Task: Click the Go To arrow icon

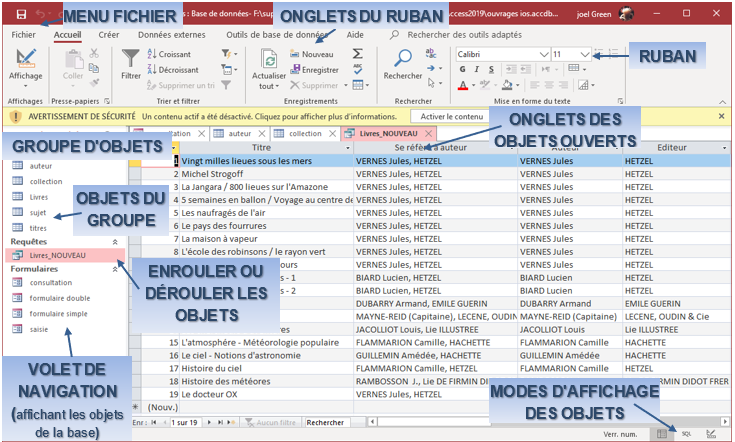Action: click(x=431, y=68)
